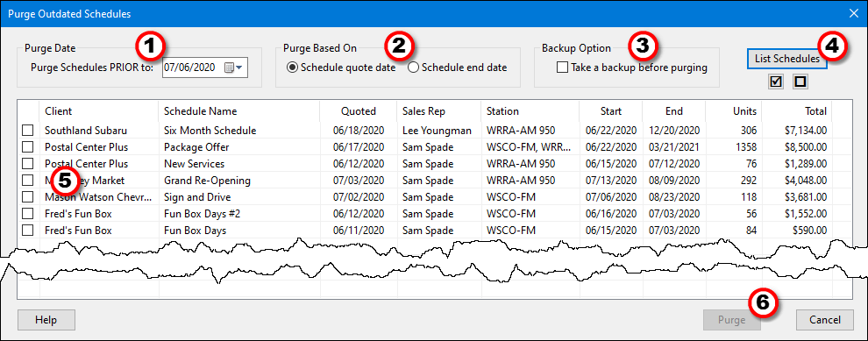The width and height of the screenshot is (868, 341).
Task: Select Schedule end date radio option
Action: (458, 67)
